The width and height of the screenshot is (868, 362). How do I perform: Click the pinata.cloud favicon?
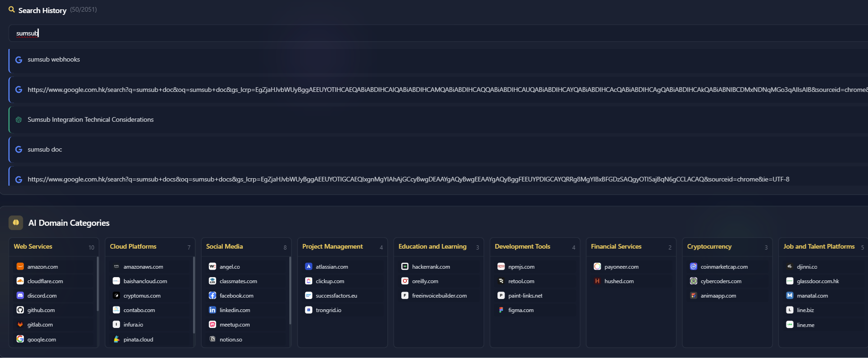click(x=116, y=339)
